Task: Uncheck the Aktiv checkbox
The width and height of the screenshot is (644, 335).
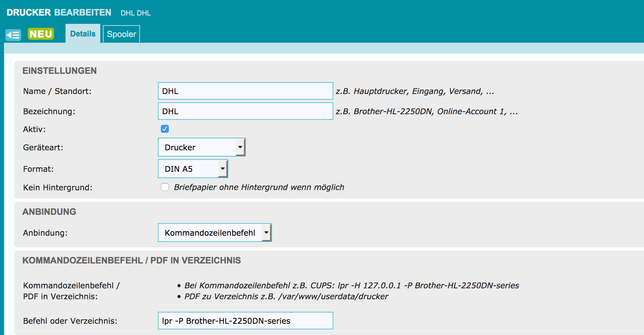Action: [165, 129]
